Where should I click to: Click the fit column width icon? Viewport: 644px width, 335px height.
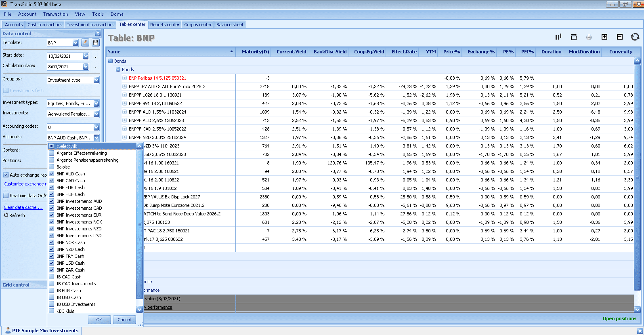[x=573, y=37]
